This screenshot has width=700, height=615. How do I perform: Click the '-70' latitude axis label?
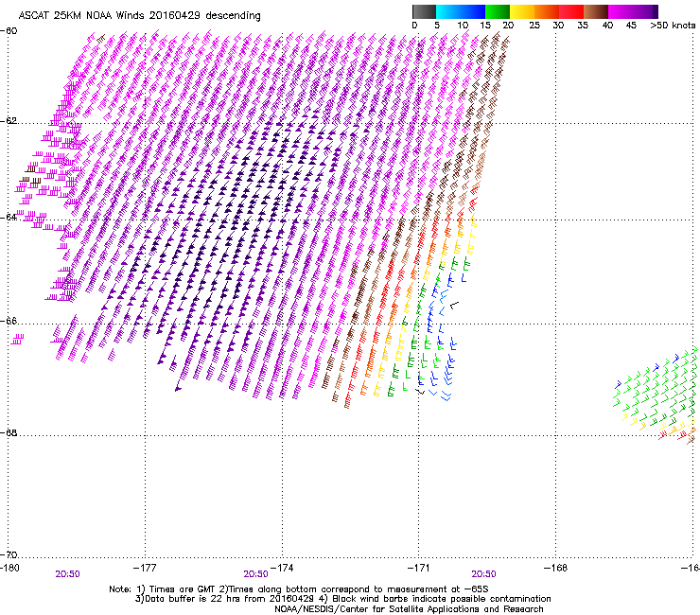9,554
